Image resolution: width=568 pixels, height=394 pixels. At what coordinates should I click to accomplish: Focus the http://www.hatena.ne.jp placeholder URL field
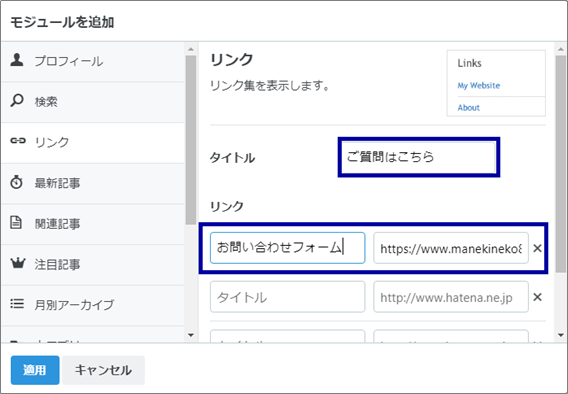(451, 297)
